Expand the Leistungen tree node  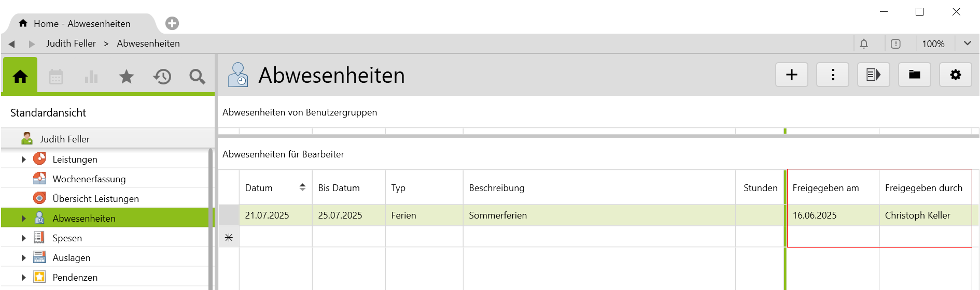pyautogui.click(x=23, y=160)
